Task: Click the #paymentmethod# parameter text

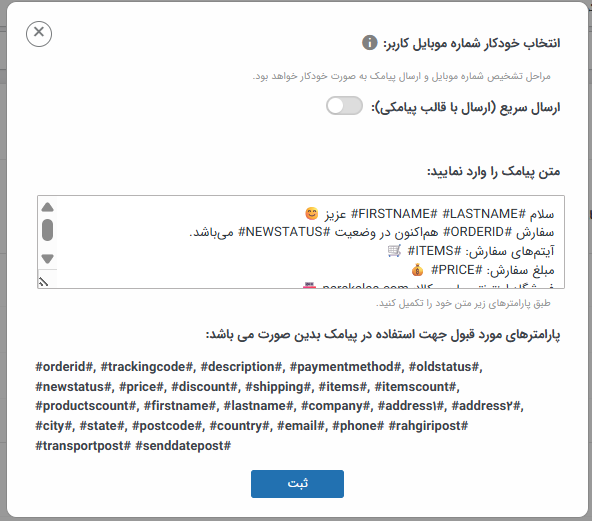Action: [x=345, y=367]
